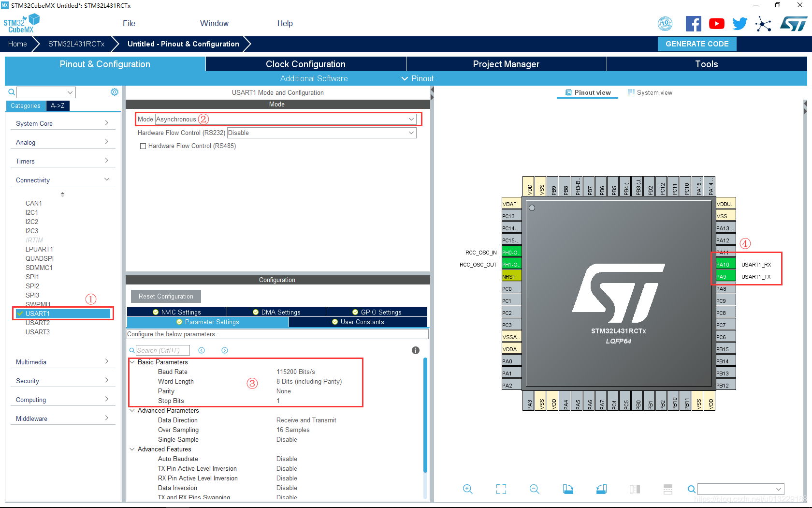Open the Window menu
The height and width of the screenshot is (508, 812).
coord(215,23)
